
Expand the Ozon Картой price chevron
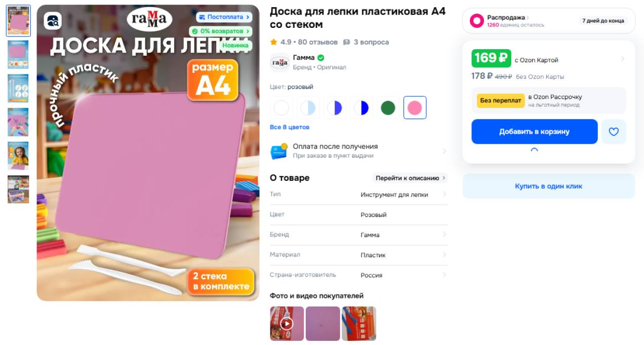coord(623,59)
